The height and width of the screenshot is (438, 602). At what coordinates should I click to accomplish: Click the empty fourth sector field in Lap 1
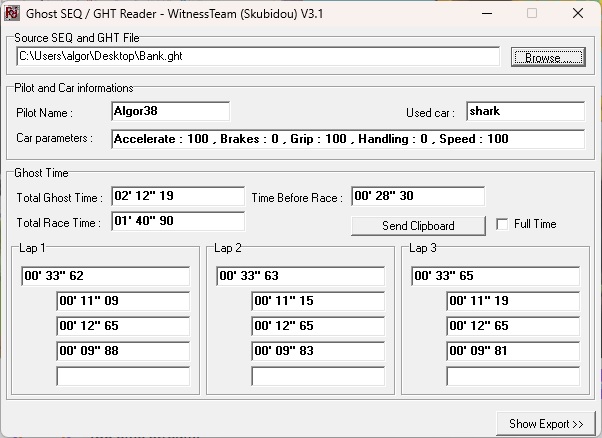123,376
